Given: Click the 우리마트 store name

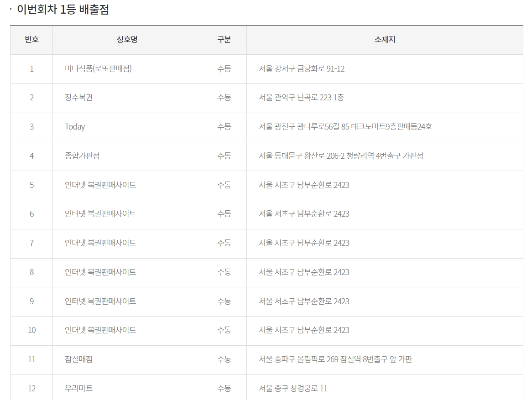Looking at the screenshot, I should click(78, 389).
